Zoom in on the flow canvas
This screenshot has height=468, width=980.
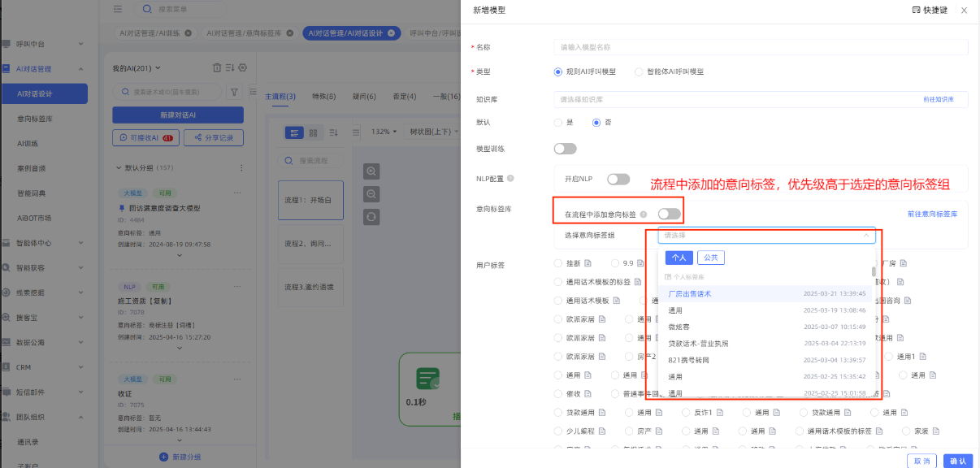point(371,171)
